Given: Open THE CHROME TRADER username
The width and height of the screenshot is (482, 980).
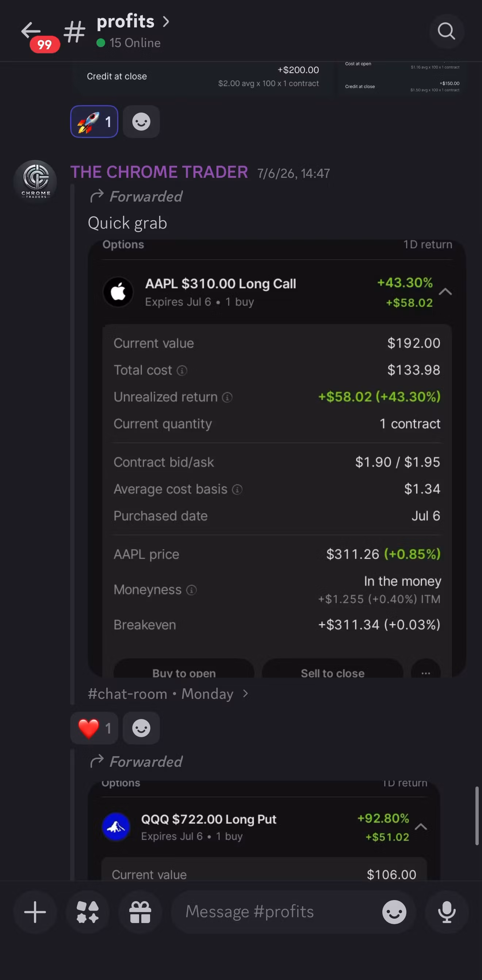Looking at the screenshot, I should [x=159, y=172].
